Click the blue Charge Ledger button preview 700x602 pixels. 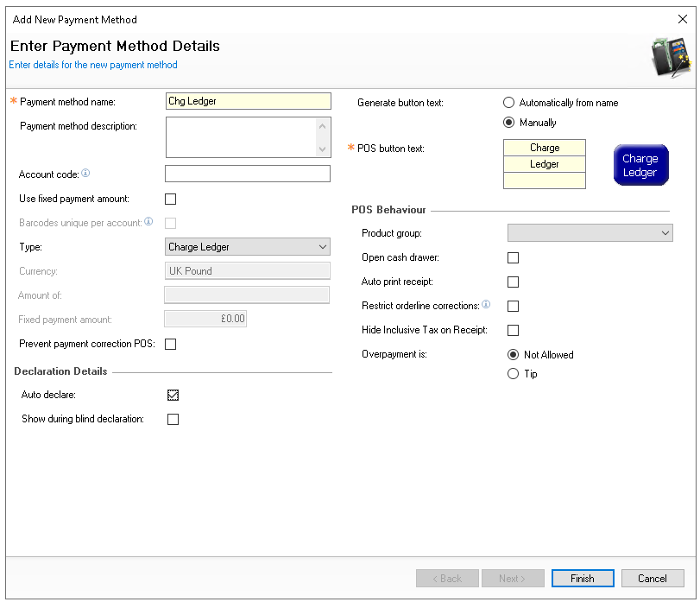640,165
